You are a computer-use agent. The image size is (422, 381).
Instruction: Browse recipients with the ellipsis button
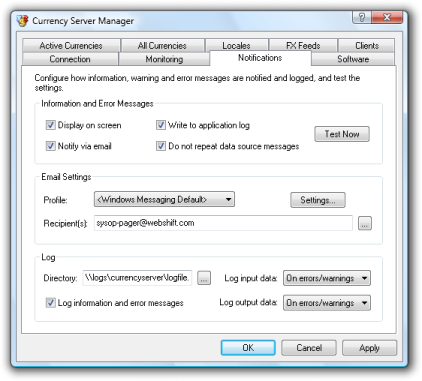coord(365,223)
